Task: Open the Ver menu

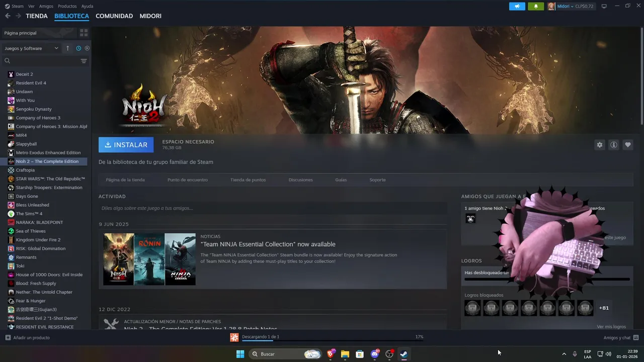Action: [x=31, y=6]
